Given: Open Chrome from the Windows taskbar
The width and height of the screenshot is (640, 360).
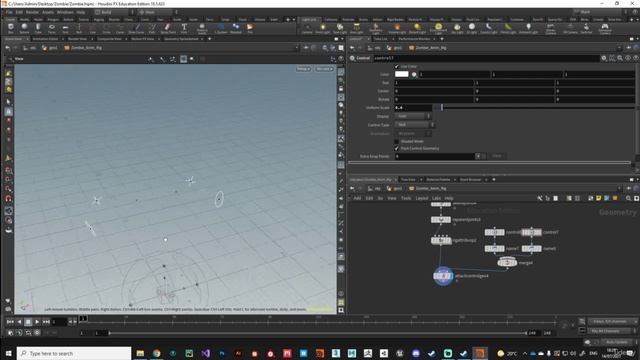Looking at the screenshot, I should click(x=157, y=353).
